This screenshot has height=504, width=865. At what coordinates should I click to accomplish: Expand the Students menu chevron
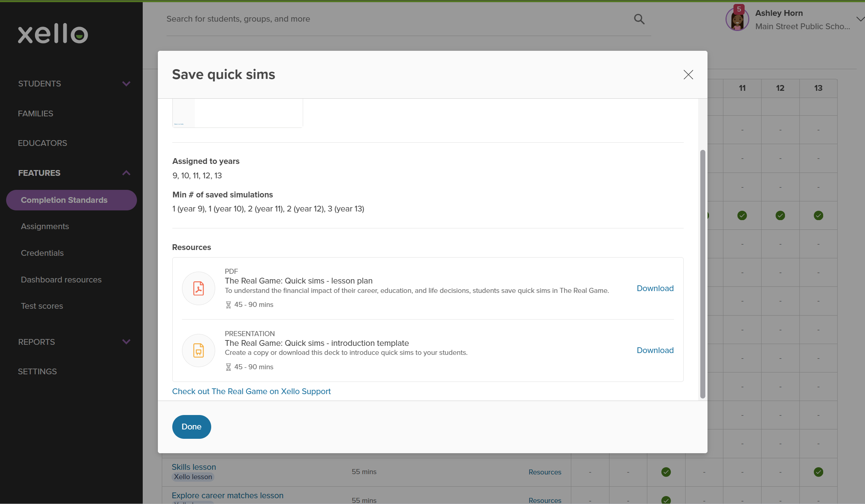coord(126,84)
